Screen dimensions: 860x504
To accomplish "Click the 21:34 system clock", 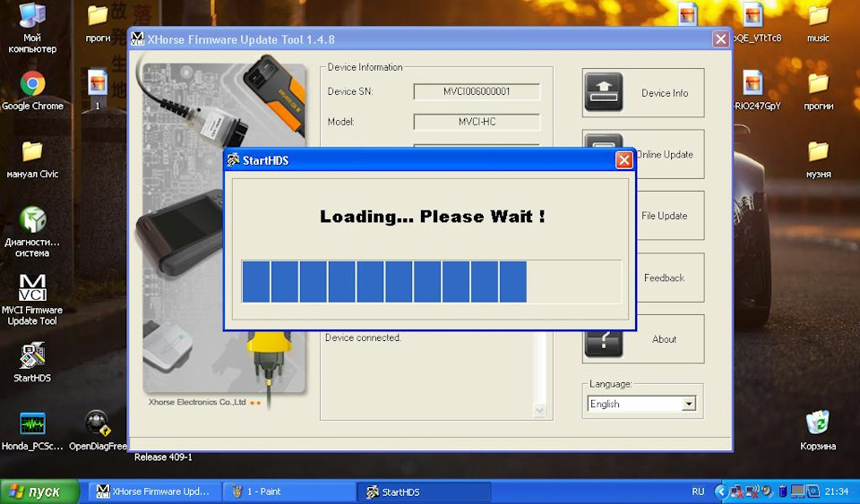I will tap(837, 491).
